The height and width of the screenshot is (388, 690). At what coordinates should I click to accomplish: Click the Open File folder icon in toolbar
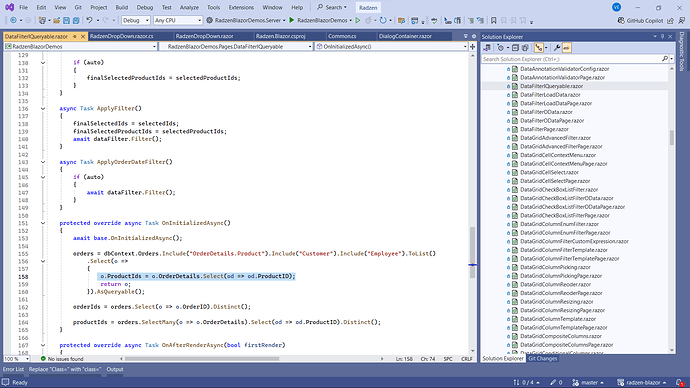point(57,20)
